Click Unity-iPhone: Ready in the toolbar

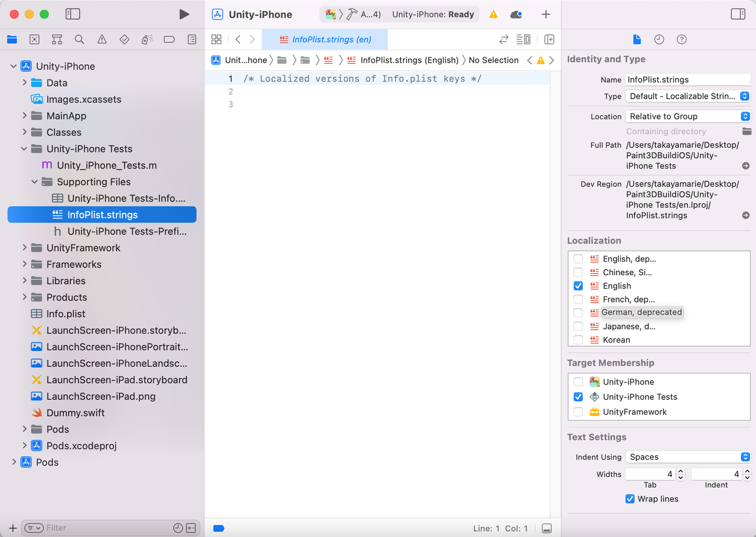click(x=433, y=14)
